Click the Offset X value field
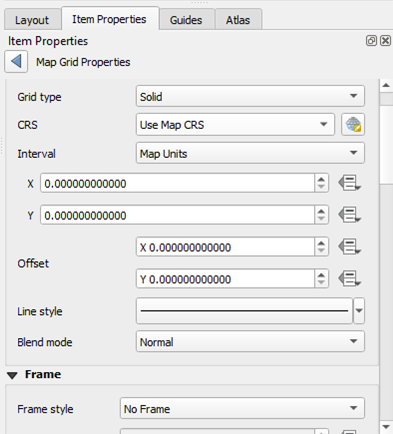The width and height of the screenshot is (393, 434). [225, 247]
